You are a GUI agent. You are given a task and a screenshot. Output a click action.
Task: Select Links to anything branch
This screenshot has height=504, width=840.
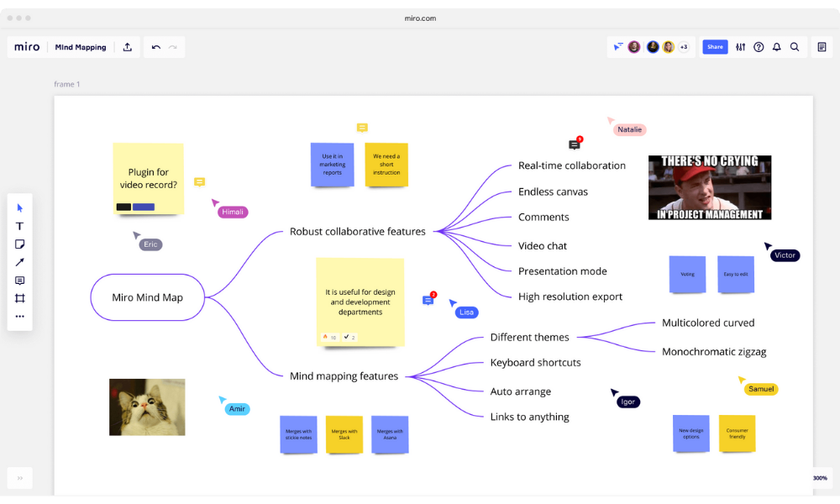click(529, 417)
